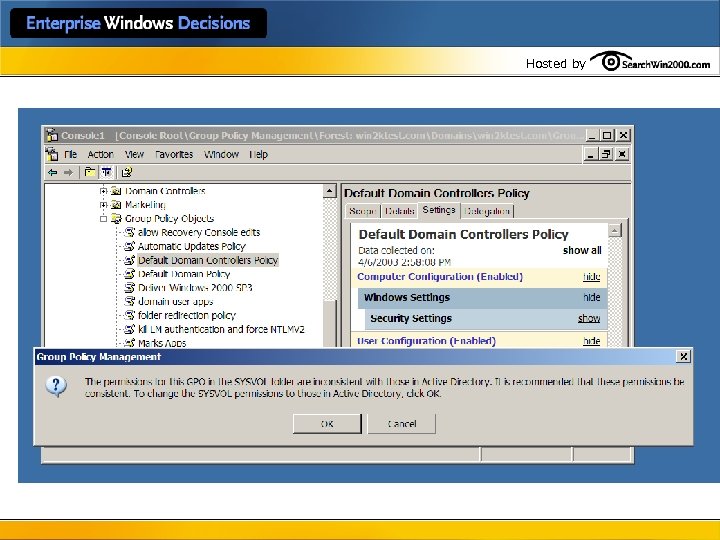Collapse the Group Policy Objects node
The image size is (720, 540).
(x=103, y=219)
